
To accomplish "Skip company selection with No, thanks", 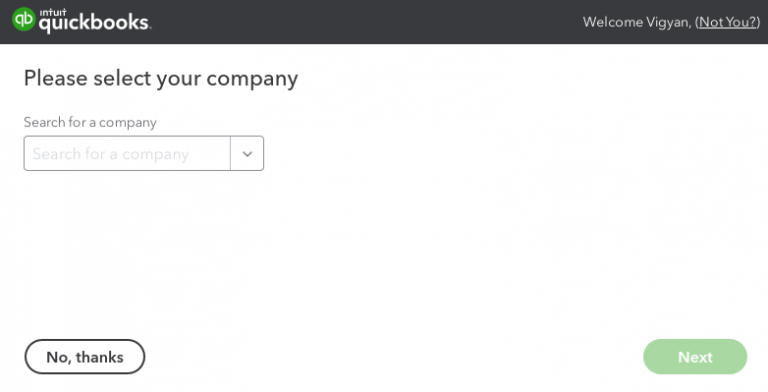I will point(85,357).
